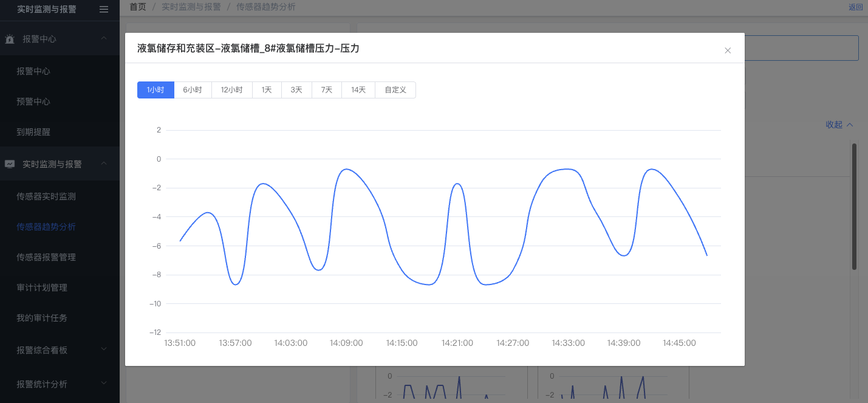This screenshot has width=868, height=403.
Task: Click the 返回 link at top right
Action: [855, 7]
